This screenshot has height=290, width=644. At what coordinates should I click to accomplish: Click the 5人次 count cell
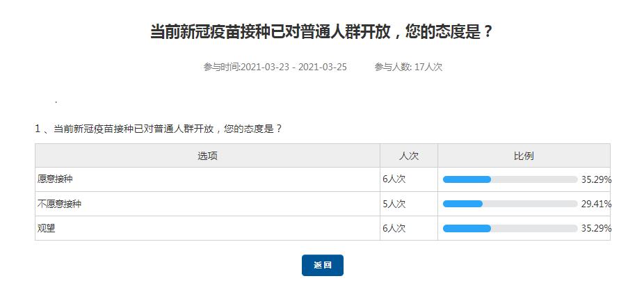pyautogui.click(x=394, y=204)
